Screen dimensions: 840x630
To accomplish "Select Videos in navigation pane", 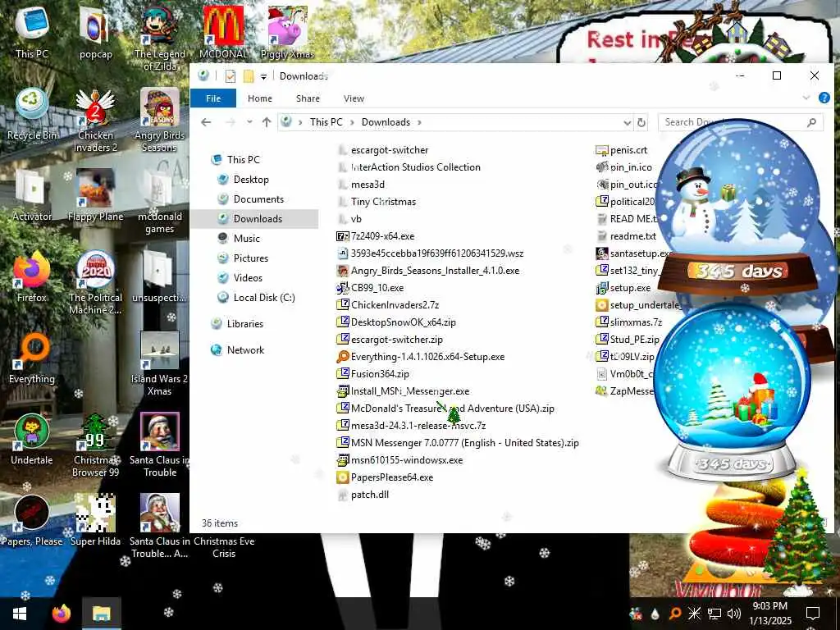I will 248,278.
